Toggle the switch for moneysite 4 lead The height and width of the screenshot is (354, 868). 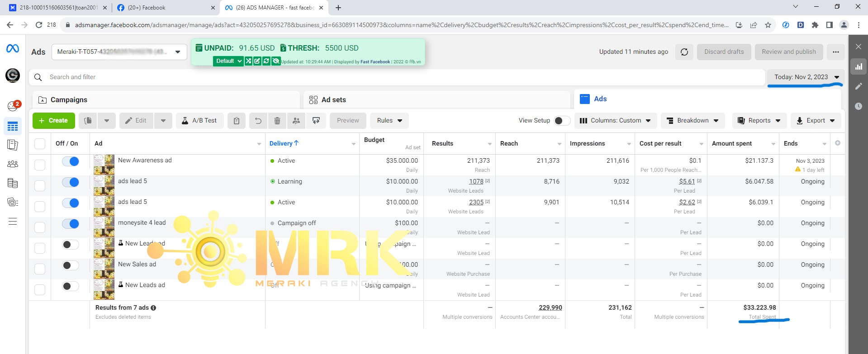(71, 224)
